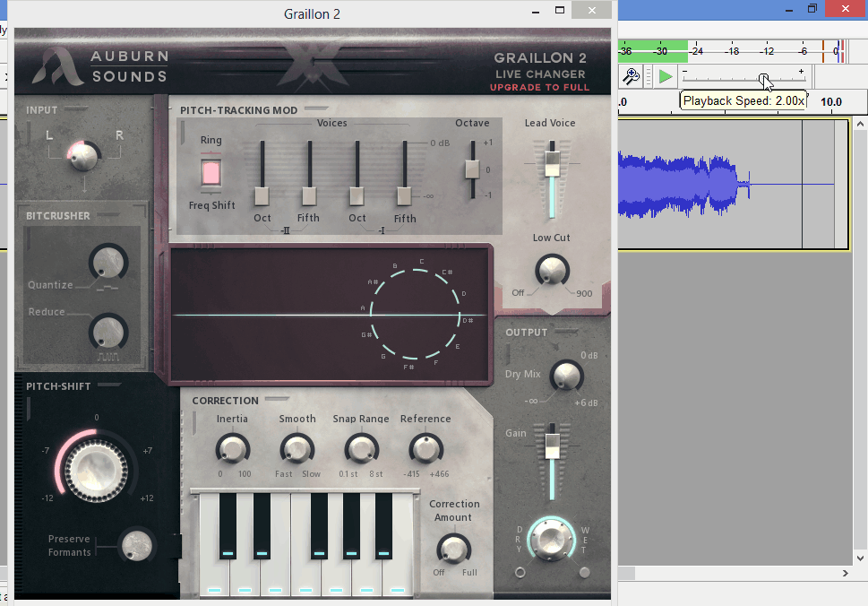This screenshot has height=606, width=868.
Task: Click the output Gain fader
Action: (x=552, y=446)
